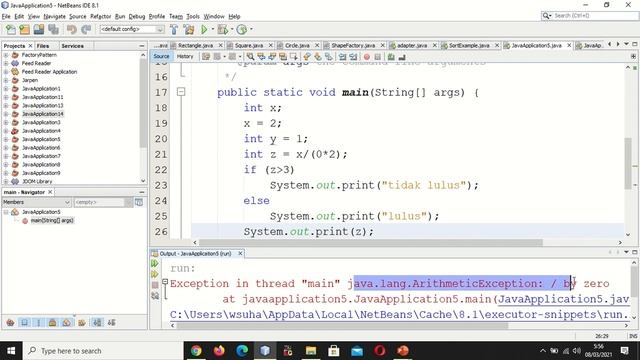Click the Build Project hammer icon
The width and height of the screenshot is (640, 360).
(x=174, y=29)
